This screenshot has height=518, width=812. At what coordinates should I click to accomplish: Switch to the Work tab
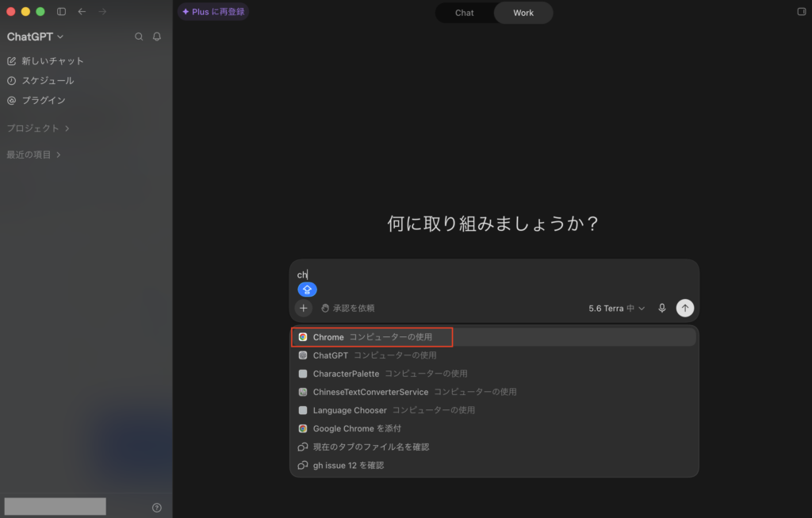(x=523, y=13)
